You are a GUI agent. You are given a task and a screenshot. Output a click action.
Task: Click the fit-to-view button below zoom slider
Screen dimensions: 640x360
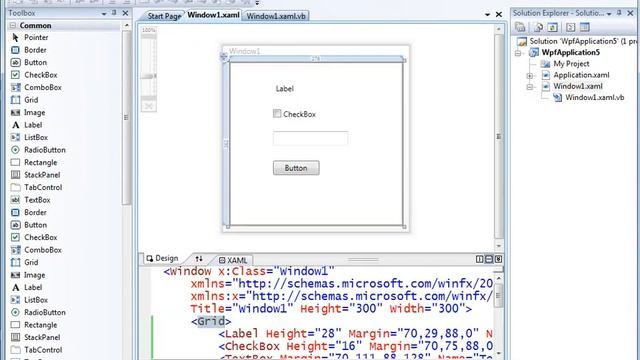(149, 106)
